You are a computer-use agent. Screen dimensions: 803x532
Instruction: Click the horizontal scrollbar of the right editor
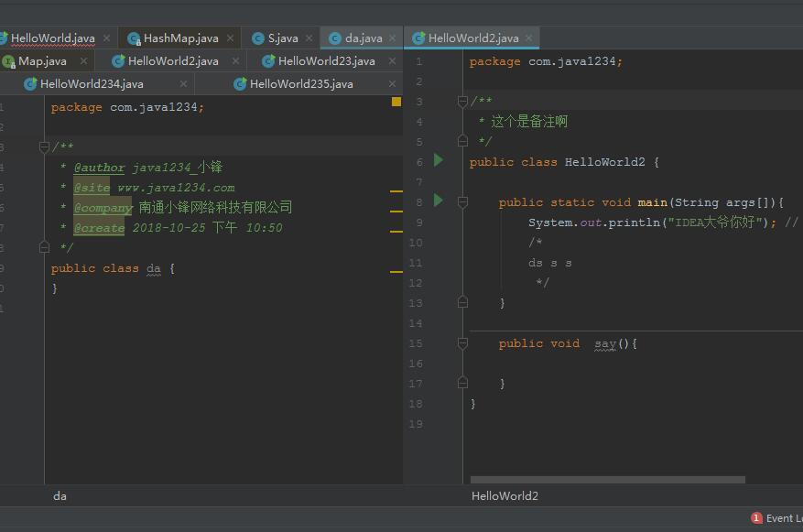[x=607, y=480]
